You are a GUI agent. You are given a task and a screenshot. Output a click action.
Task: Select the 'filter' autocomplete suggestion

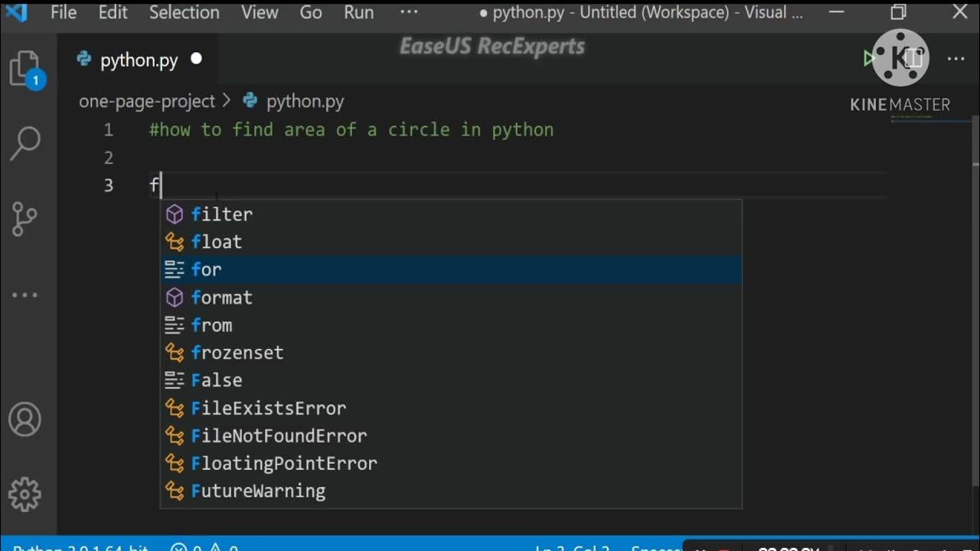[x=221, y=214]
